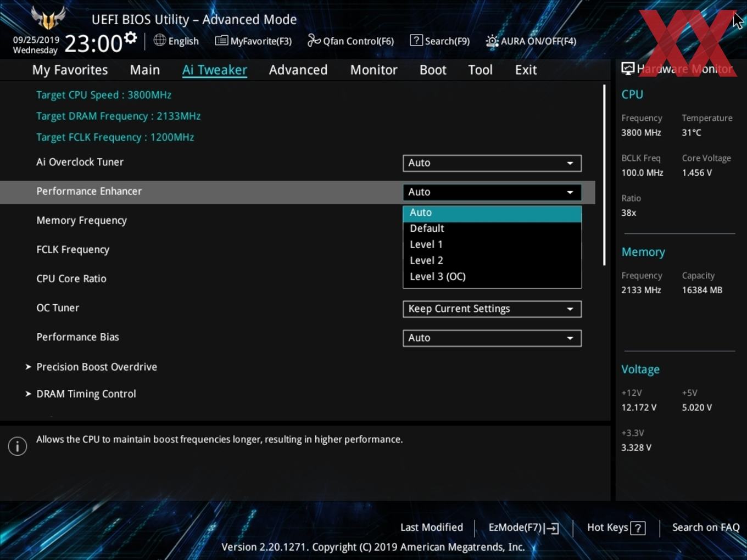This screenshot has width=747, height=560.
Task: Click the settings gear next to the clock
Action: tap(130, 38)
